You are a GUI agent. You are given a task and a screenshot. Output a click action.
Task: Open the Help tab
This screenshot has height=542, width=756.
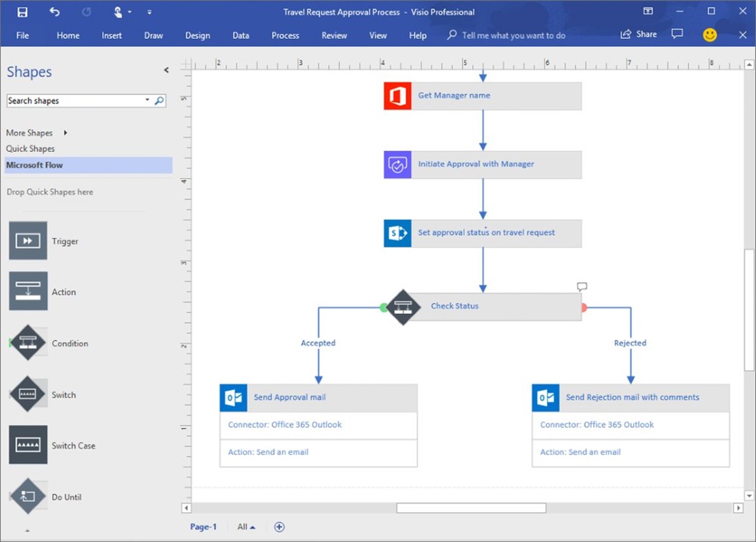(x=418, y=35)
